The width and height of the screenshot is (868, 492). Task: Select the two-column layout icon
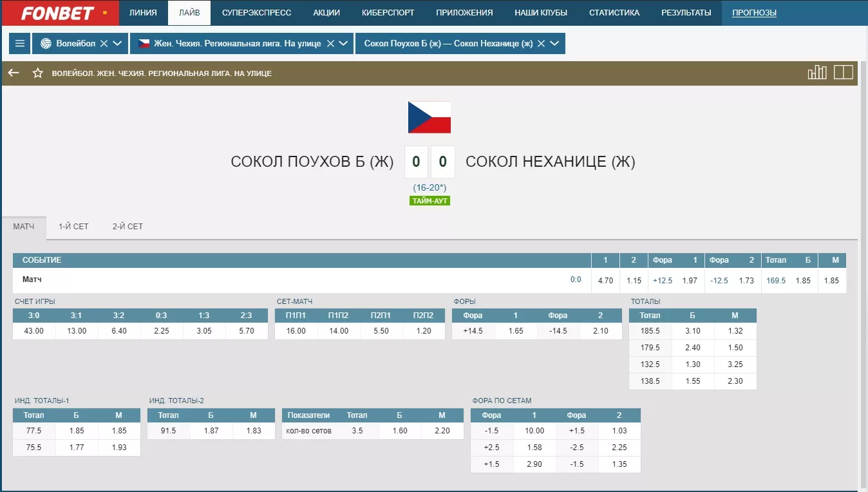pyautogui.click(x=844, y=72)
